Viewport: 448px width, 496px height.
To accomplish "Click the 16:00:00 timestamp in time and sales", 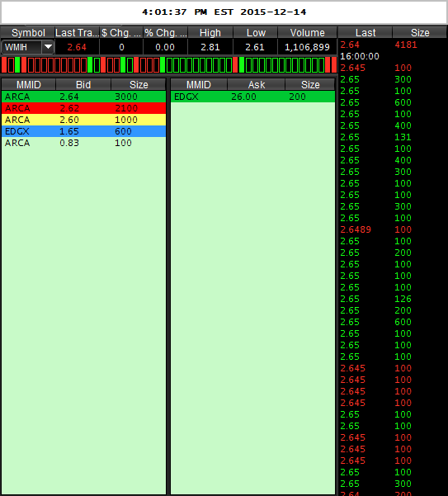I will point(360,56).
